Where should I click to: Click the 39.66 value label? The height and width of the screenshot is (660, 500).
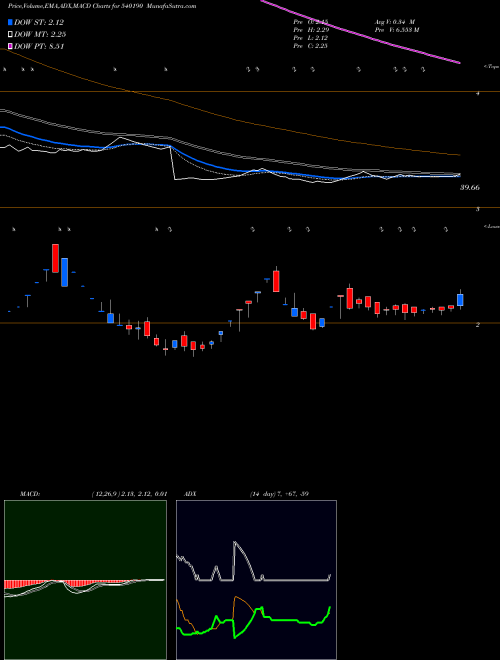point(470,188)
